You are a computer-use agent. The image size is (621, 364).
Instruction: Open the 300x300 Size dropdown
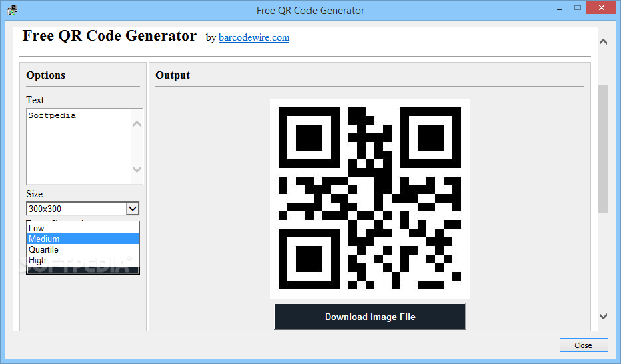(83, 209)
